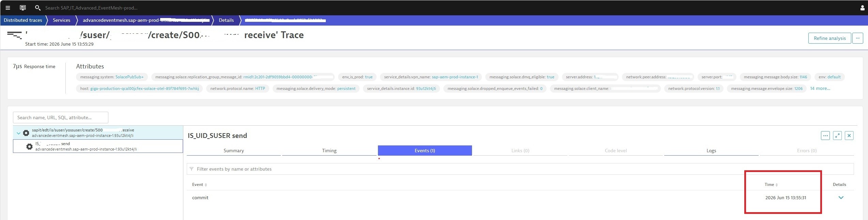Switch to the Timing tab
The image size is (868, 220).
[x=329, y=151]
